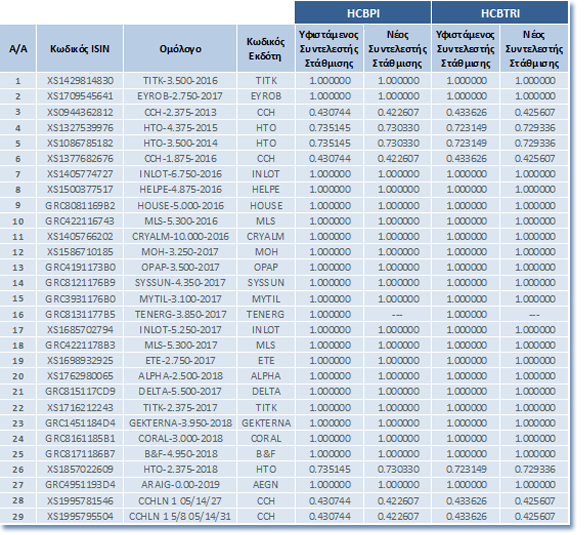Click the HCBTRI header cell
Viewport: 585px width, 535px height.
tap(500, 13)
